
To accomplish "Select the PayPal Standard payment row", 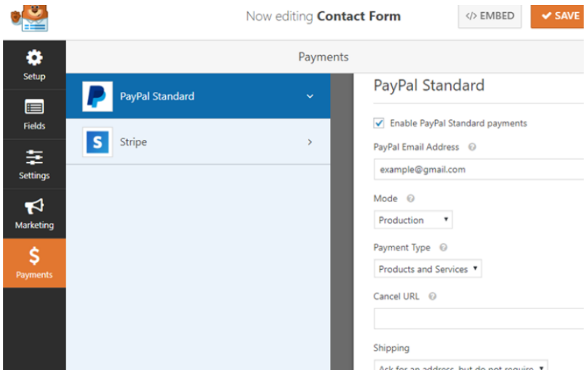I will pyautogui.click(x=198, y=96).
